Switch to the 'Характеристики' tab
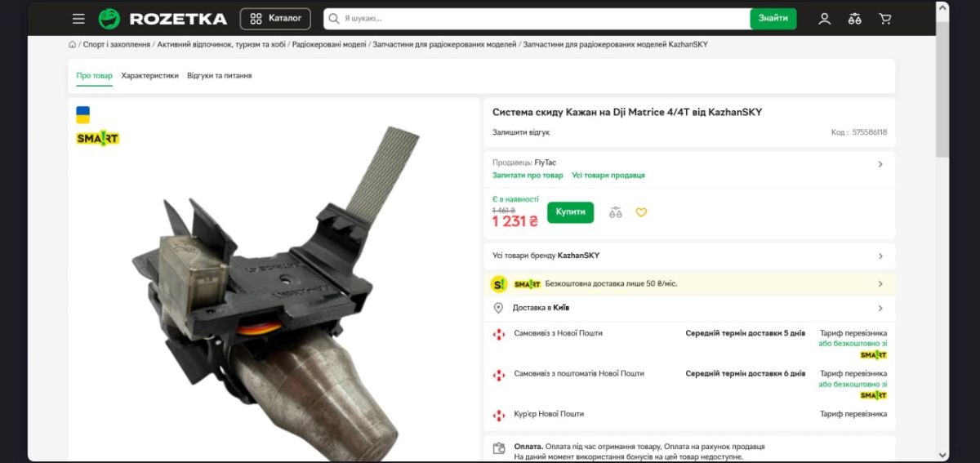Screen dimensions: 980x463 (x=149, y=76)
